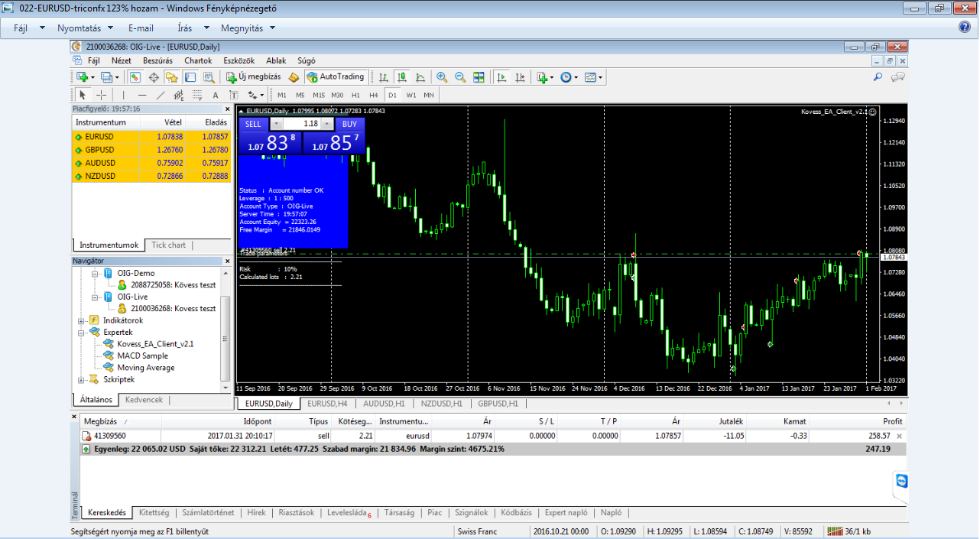The width and height of the screenshot is (980, 539).
Task: Select the crosshair cursor tool
Action: [x=101, y=96]
